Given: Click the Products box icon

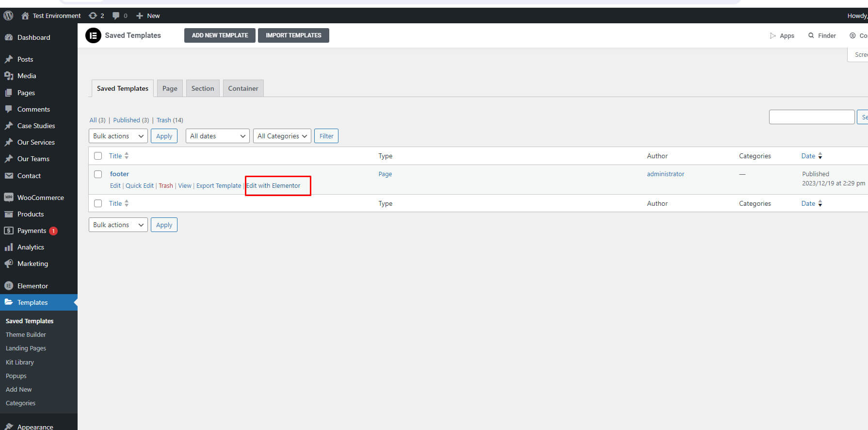Looking at the screenshot, I should coord(9,214).
